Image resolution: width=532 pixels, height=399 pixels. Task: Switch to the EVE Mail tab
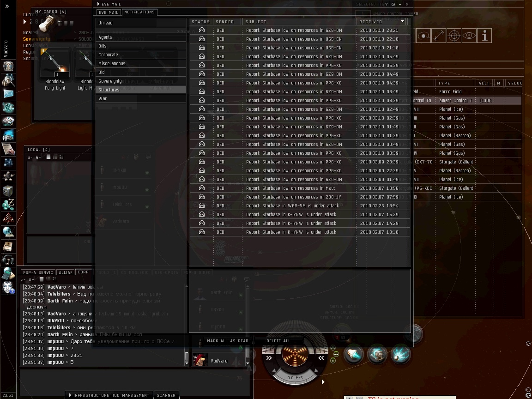pos(108,12)
